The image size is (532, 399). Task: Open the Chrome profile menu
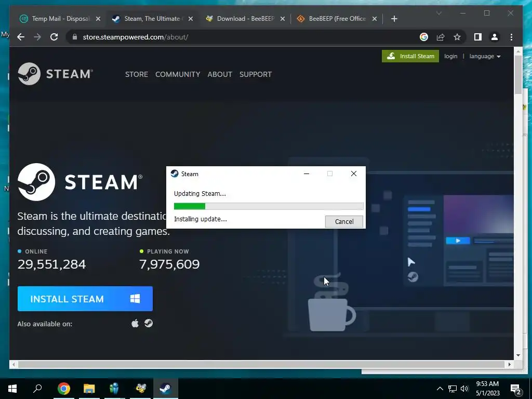(x=495, y=37)
